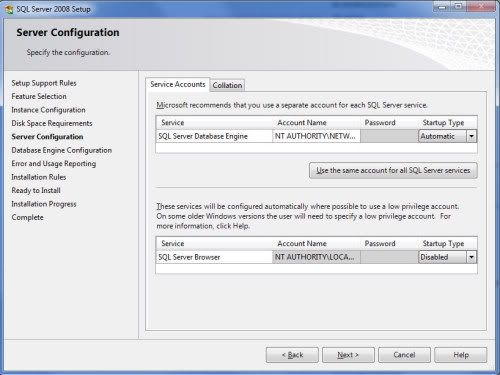This screenshot has height=375, width=500.
Task: Click the bold Server Configuration sidebar step
Action: (47, 137)
